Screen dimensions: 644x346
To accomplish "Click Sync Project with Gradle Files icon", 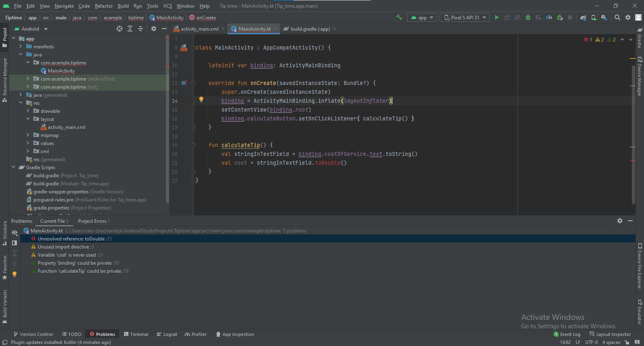I will tap(583, 17).
